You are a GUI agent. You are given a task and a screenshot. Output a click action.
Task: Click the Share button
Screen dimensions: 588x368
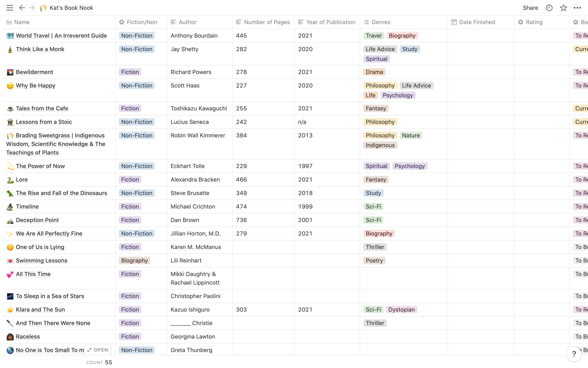point(530,8)
